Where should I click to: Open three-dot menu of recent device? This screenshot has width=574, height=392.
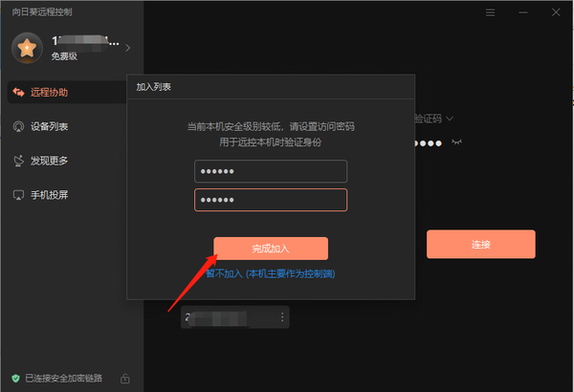282,317
